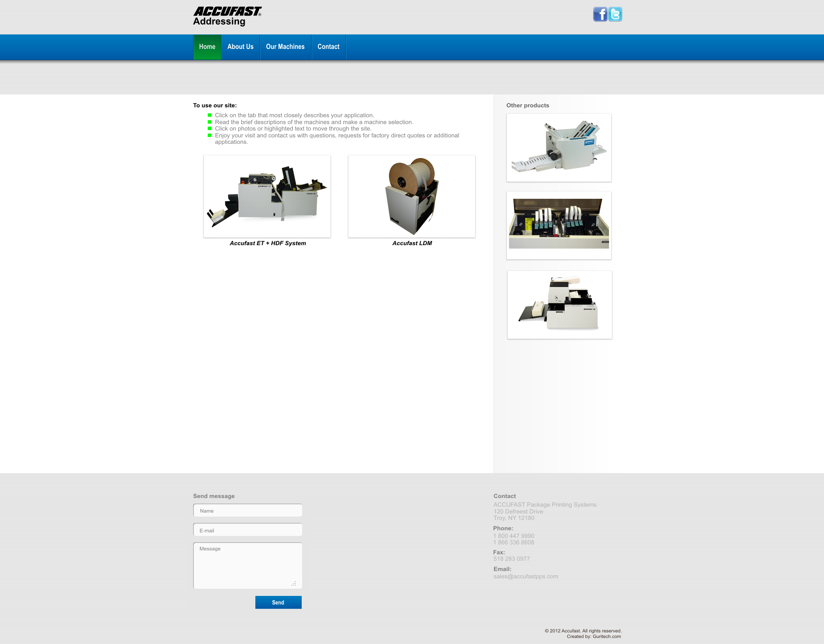Open the Contact navigation tab

pos(328,47)
